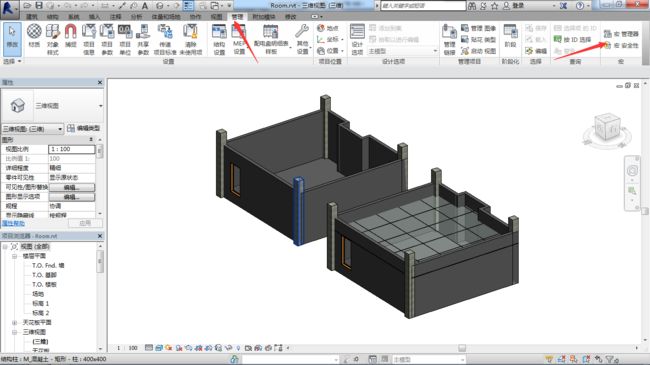650x365 pixels.
Task: Open Shared Parameters (共享参数)
Action: pyautogui.click(x=143, y=39)
